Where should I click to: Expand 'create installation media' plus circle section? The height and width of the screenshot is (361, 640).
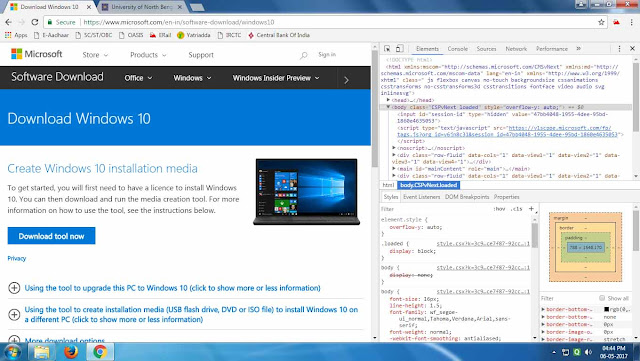coord(14,314)
